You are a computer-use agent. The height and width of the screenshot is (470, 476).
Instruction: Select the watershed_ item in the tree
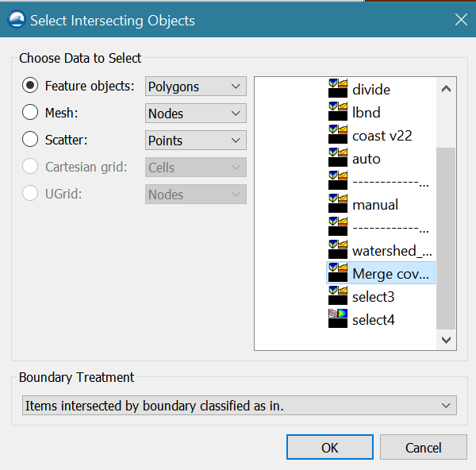coord(384,251)
